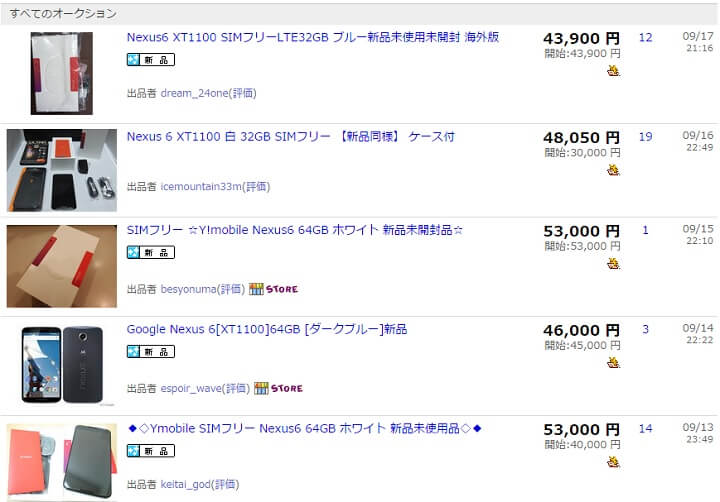Open the Nexus6 XT1100 SIMフリーLTE32GB ブルー listing
Viewport: 720px width, 502px height.
[x=313, y=37]
